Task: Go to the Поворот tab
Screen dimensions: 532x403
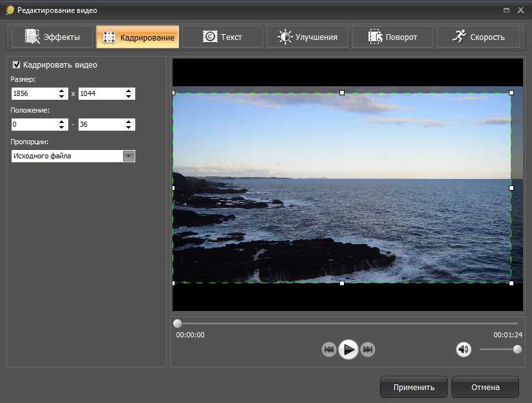Action: (392, 37)
